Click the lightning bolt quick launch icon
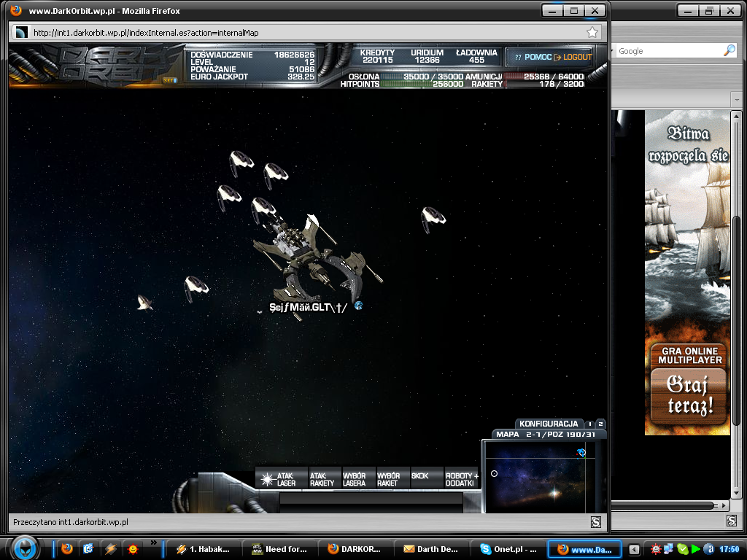 [111, 548]
